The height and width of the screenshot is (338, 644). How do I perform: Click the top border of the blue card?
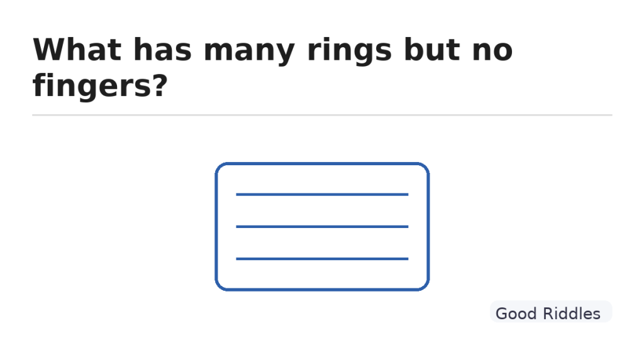tap(322, 164)
